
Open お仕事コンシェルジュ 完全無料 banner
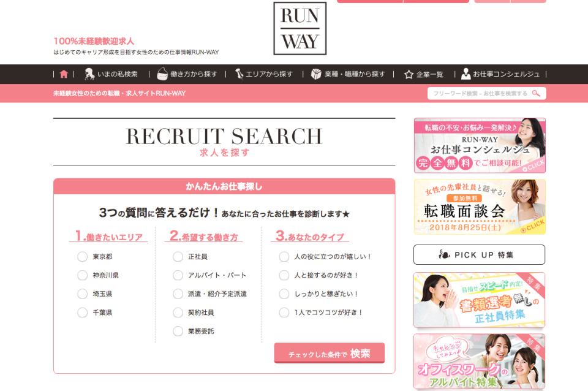click(x=480, y=146)
